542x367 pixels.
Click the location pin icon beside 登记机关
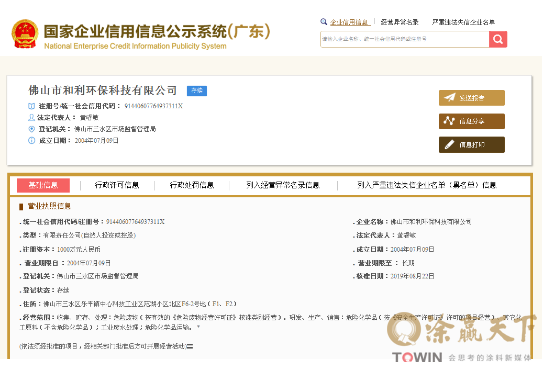coord(31,129)
